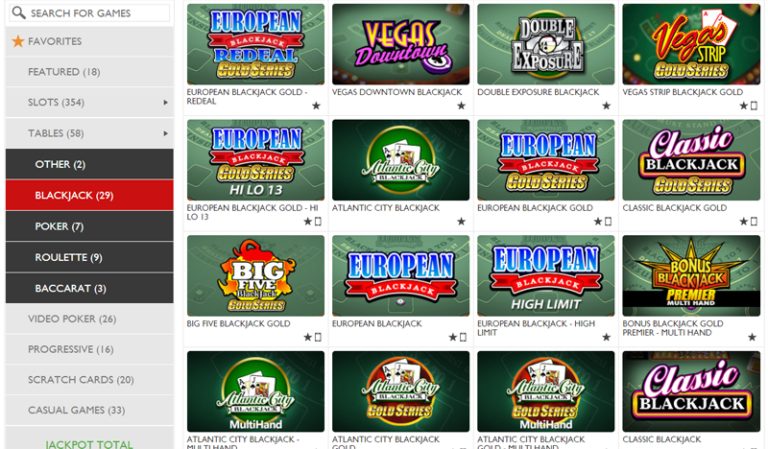
Task: Expand the Slots (354) category arrow
Action: (166, 102)
